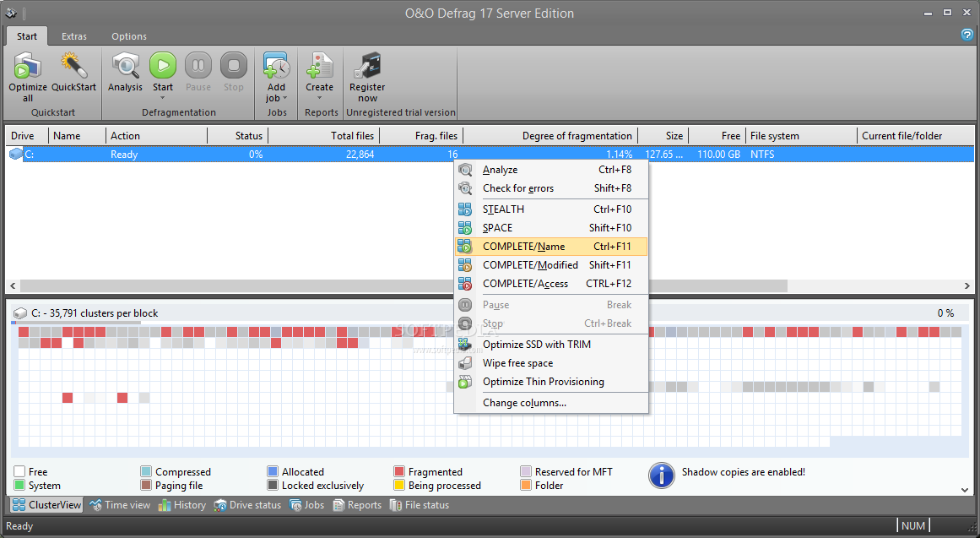Click the scrollbar left arrow
Viewport: 980px width, 538px height.
(x=13, y=285)
